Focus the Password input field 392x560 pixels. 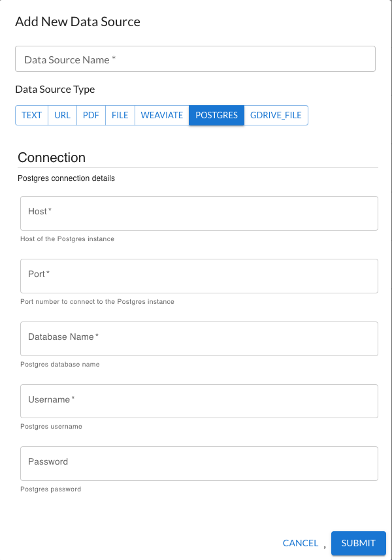[199, 463]
